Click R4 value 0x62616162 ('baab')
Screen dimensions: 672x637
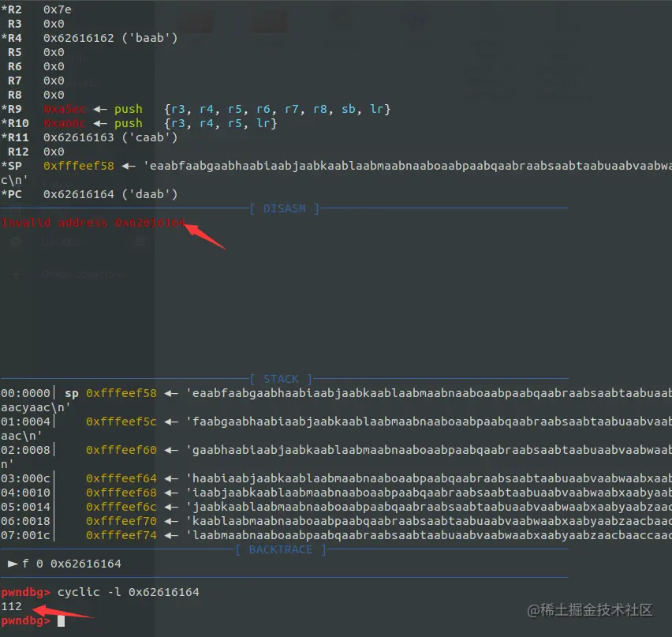click(x=110, y=38)
